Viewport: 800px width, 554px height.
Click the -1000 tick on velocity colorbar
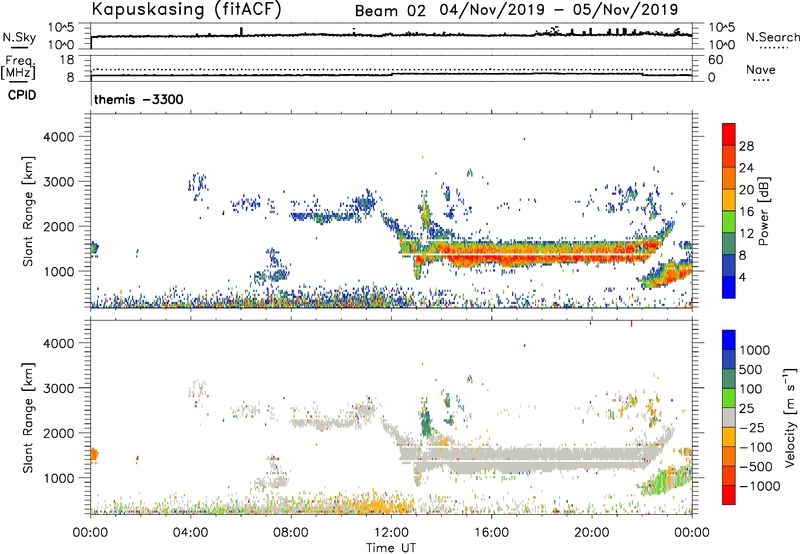(x=760, y=486)
